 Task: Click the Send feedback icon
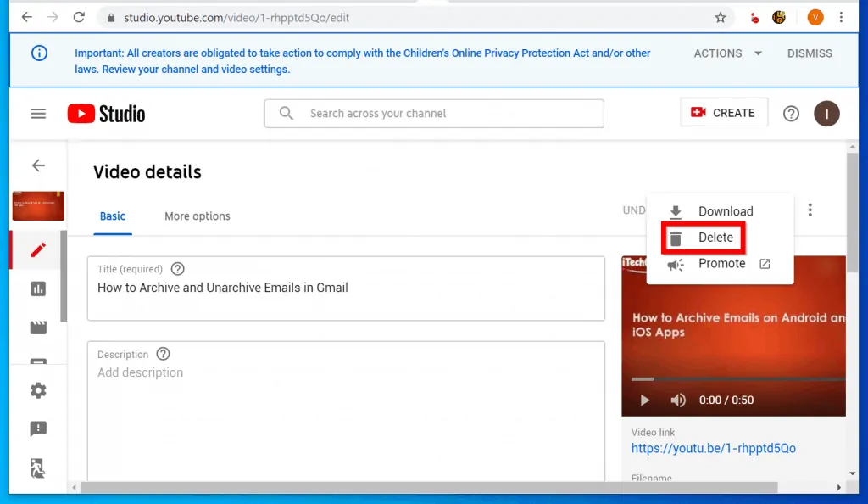click(x=38, y=429)
